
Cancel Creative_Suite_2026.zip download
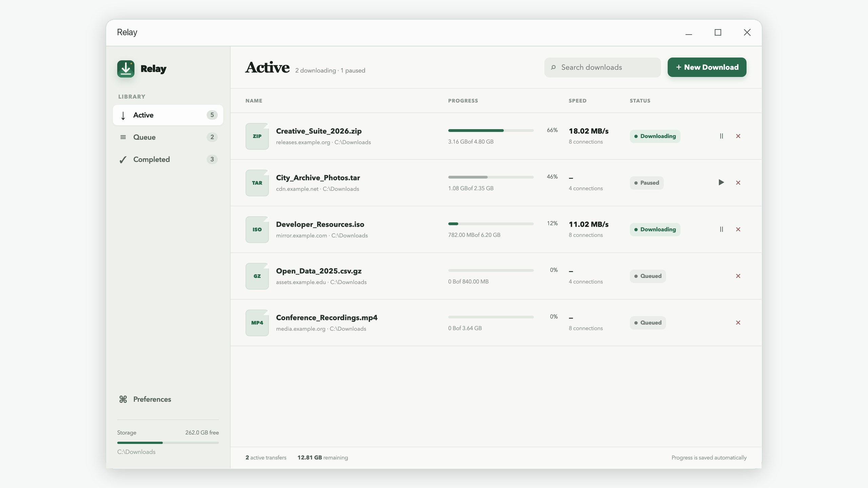738,136
